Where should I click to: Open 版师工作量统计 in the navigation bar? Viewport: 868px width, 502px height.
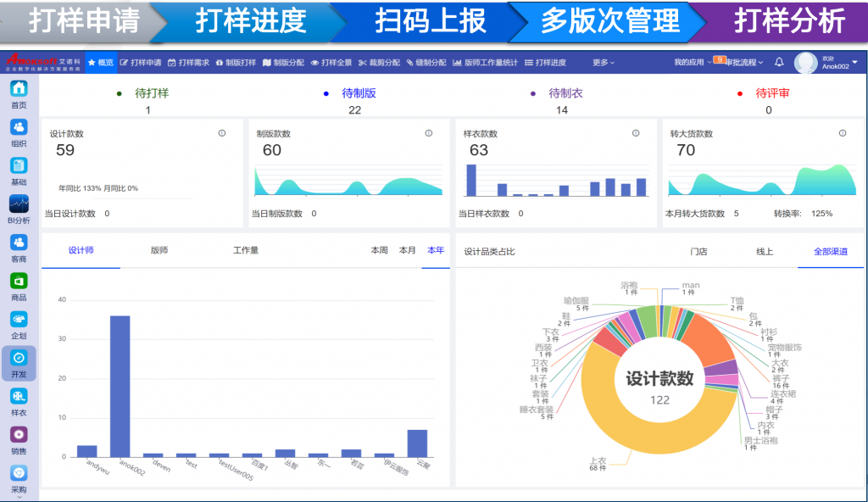pos(486,63)
